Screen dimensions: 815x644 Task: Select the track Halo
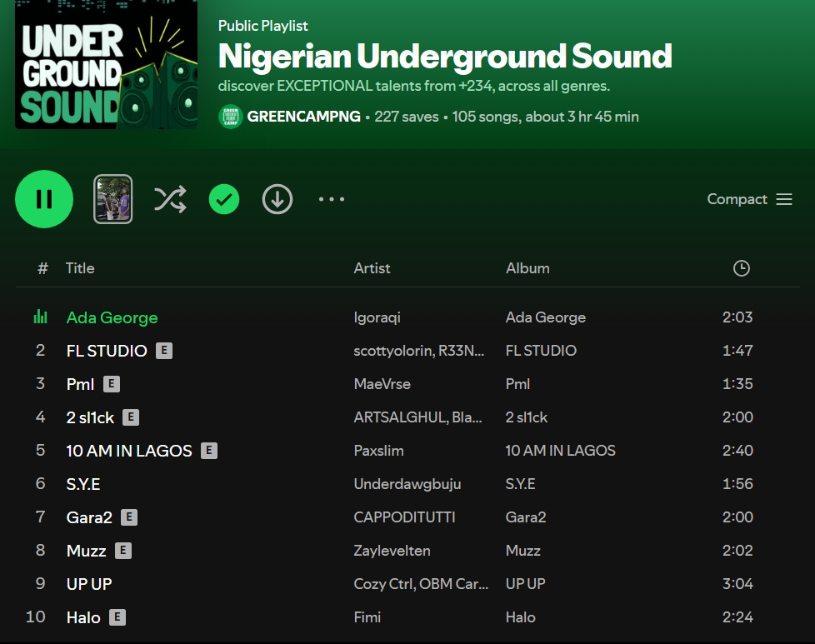point(83,617)
